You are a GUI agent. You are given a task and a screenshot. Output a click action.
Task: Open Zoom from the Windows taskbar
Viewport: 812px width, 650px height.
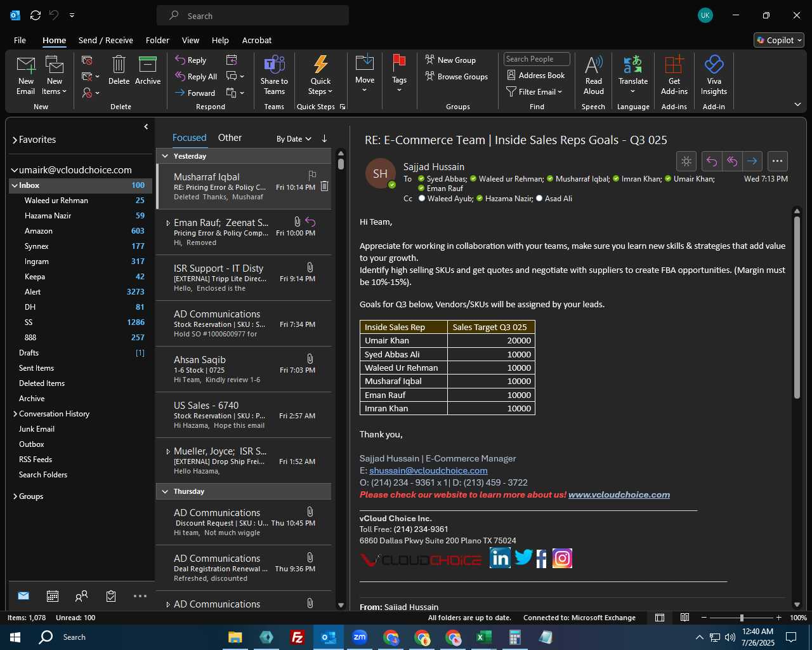(x=360, y=637)
